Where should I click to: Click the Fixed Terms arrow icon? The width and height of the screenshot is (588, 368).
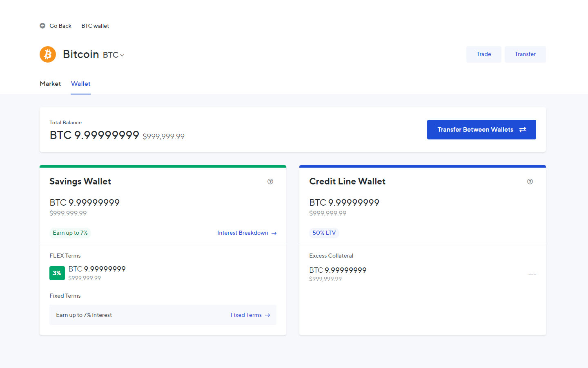pos(267,315)
